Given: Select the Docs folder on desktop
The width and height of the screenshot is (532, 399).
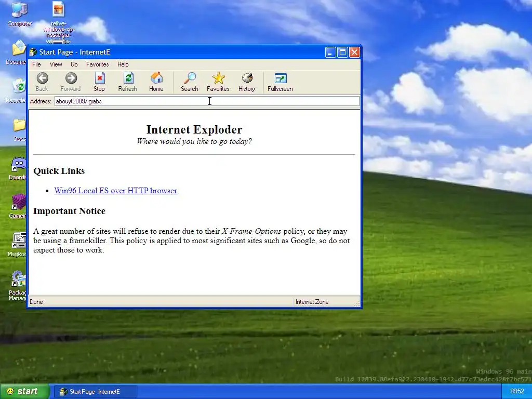Looking at the screenshot, I should (19, 130).
